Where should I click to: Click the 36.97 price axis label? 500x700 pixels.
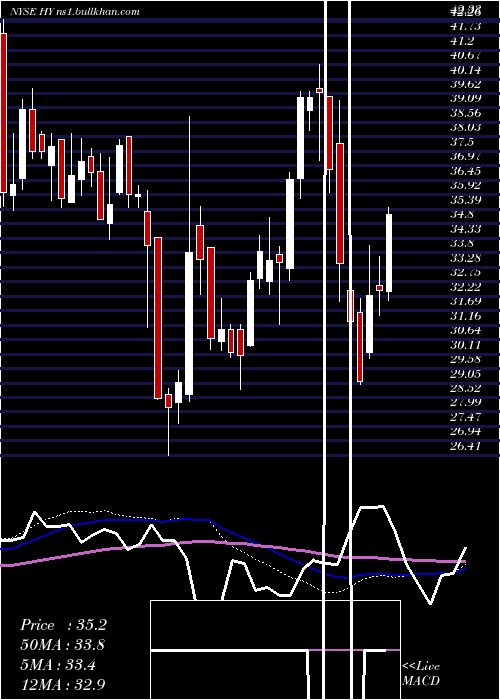[466, 156]
